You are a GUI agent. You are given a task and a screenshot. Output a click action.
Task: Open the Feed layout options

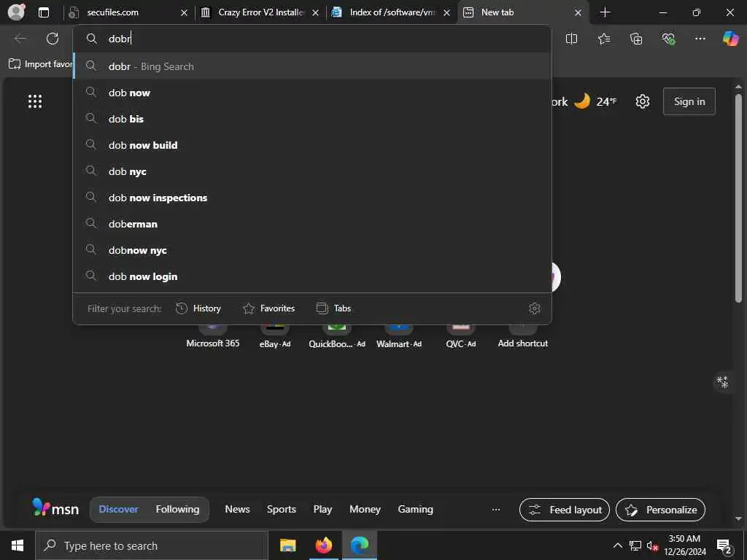(565, 510)
